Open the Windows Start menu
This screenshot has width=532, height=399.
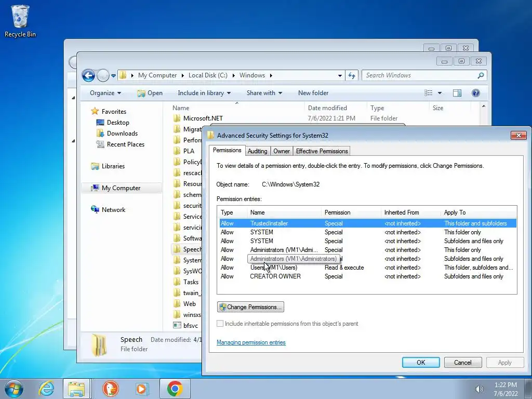[x=14, y=389]
